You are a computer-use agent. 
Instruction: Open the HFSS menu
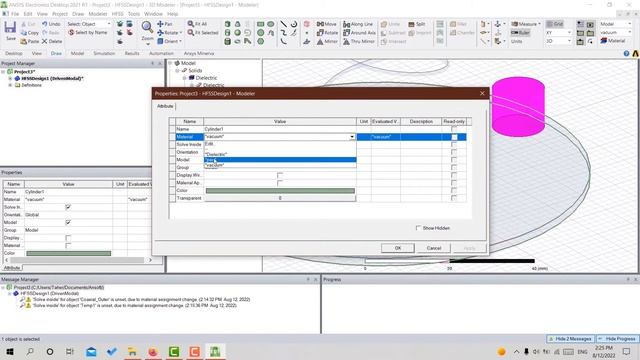point(118,14)
